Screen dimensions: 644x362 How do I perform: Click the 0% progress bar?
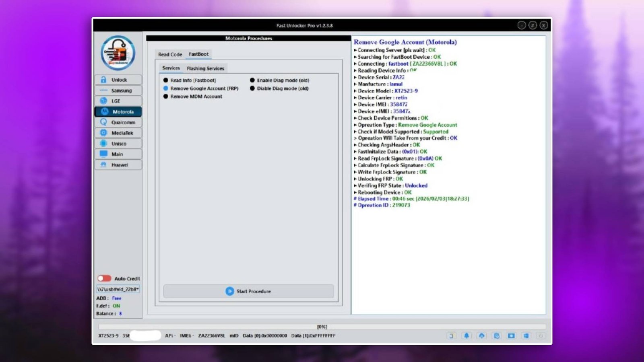click(322, 326)
